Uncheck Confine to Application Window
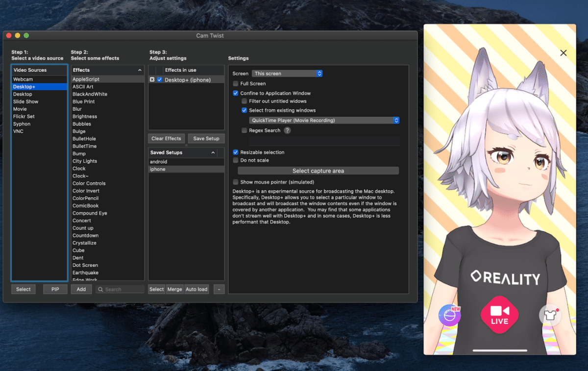The width and height of the screenshot is (588, 371). point(236,93)
